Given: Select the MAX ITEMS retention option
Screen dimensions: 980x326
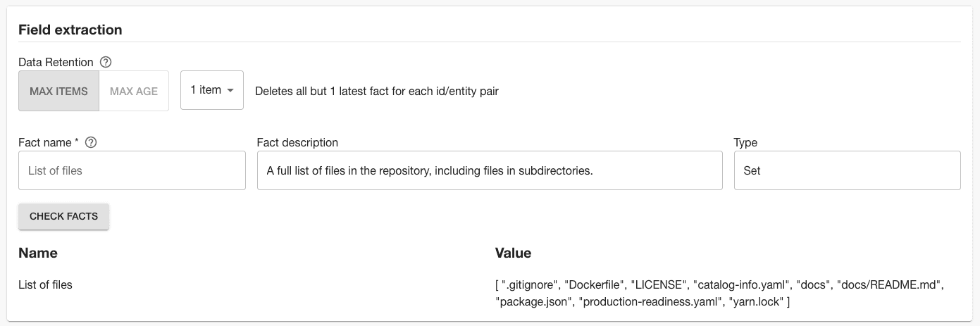Looking at the screenshot, I should pyautogui.click(x=58, y=91).
